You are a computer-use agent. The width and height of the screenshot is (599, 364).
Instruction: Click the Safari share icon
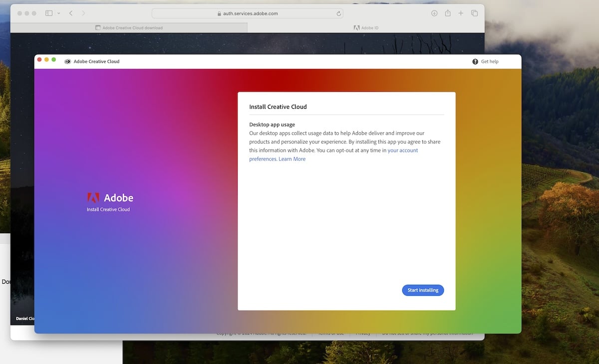(x=447, y=13)
